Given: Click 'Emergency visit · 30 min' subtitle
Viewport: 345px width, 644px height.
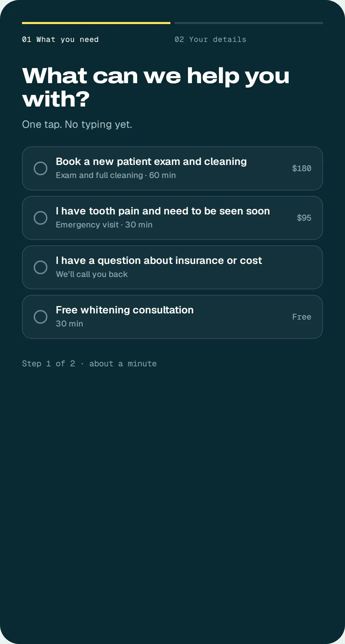Looking at the screenshot, I should coord(104,225).
